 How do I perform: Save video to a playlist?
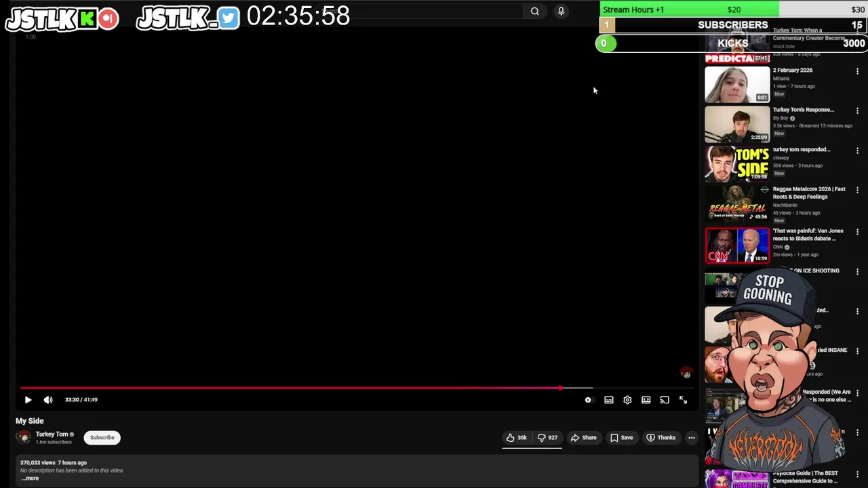click(622, 438)
